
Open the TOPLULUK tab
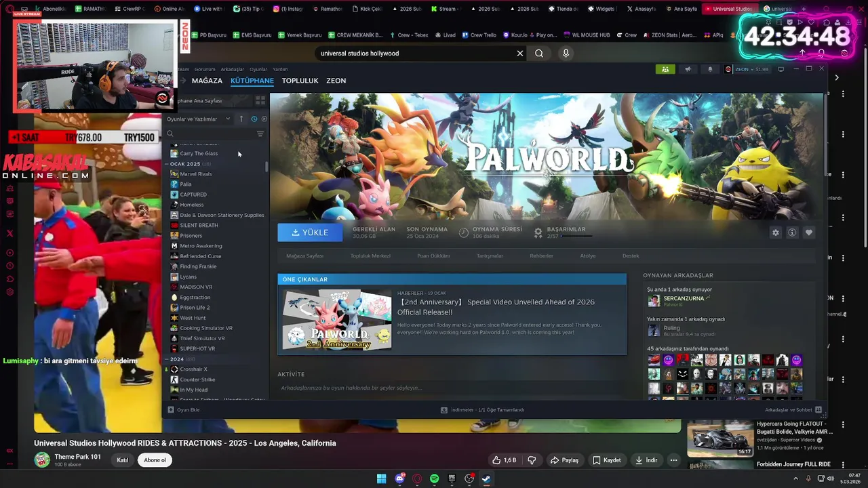coord(300,81)
